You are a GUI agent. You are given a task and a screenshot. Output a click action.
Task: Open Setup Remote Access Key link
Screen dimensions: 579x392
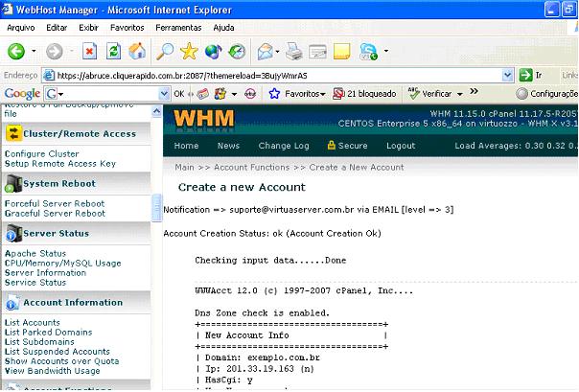click(x=60, y=164)
